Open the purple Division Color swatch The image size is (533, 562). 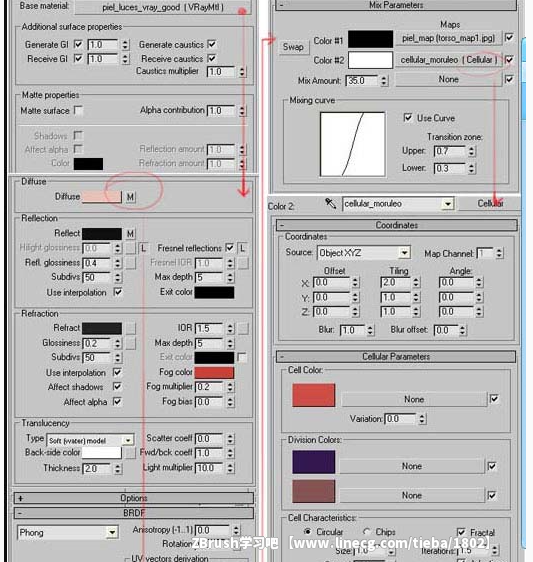(x=314, y=462)
